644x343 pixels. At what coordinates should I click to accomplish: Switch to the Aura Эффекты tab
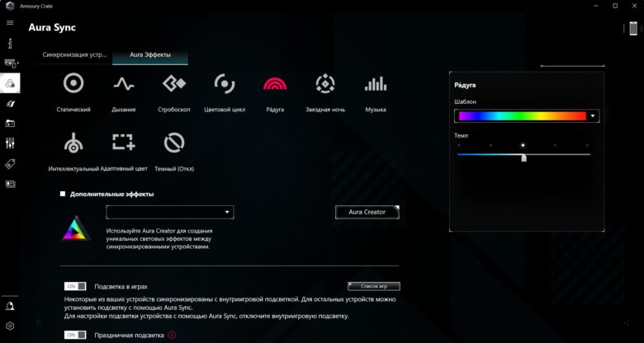(x=150, y=54)
